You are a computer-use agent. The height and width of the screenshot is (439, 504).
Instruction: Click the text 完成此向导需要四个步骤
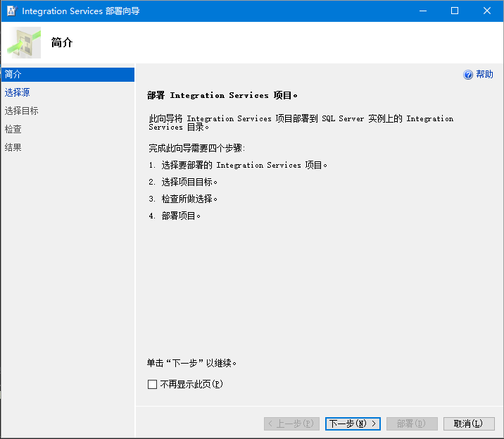(x=196, y=149)
